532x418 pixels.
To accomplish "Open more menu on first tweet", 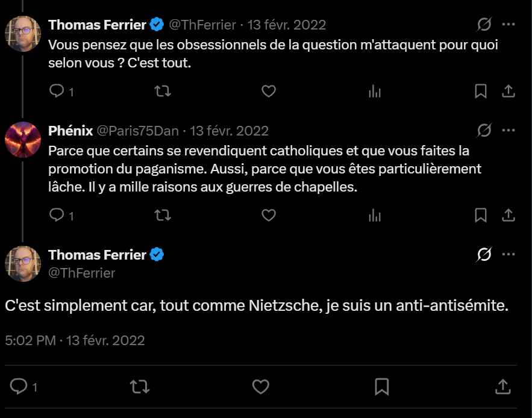I will (x=508, y=25).
